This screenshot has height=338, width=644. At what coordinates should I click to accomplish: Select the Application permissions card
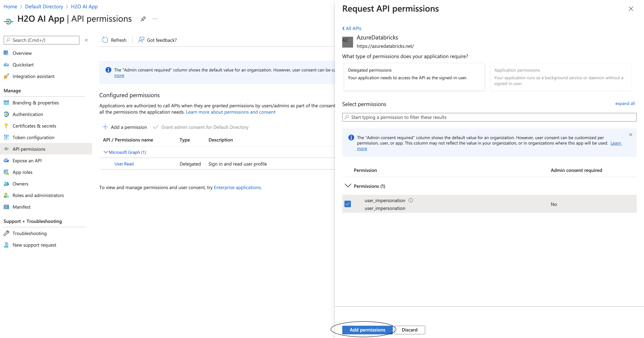tap(560, 77)
